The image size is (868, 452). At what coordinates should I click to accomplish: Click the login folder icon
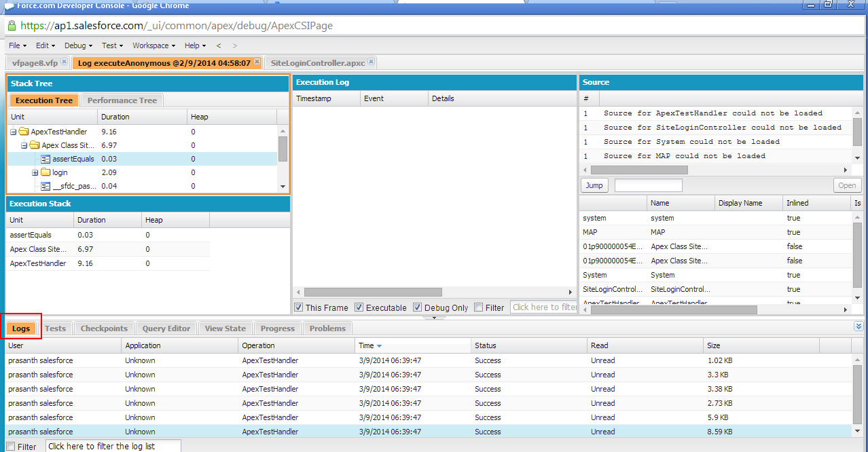pyautogui.click(x=46, y=172)
